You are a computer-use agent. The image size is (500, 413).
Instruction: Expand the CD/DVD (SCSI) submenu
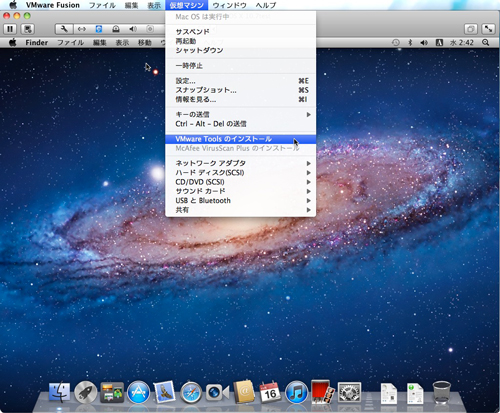[x=240, y=182]
